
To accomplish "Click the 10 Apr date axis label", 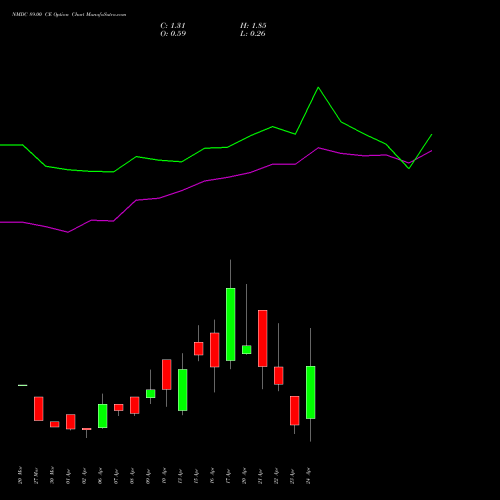I will [165, 476].
